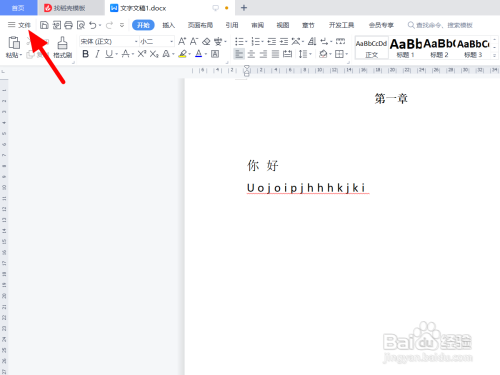
Task: Open shading fill color button
Action: 323,54
